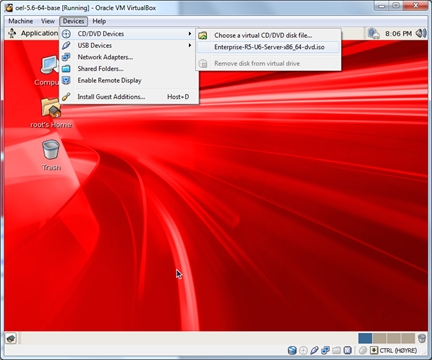Open the View menu

pos(48,21)
